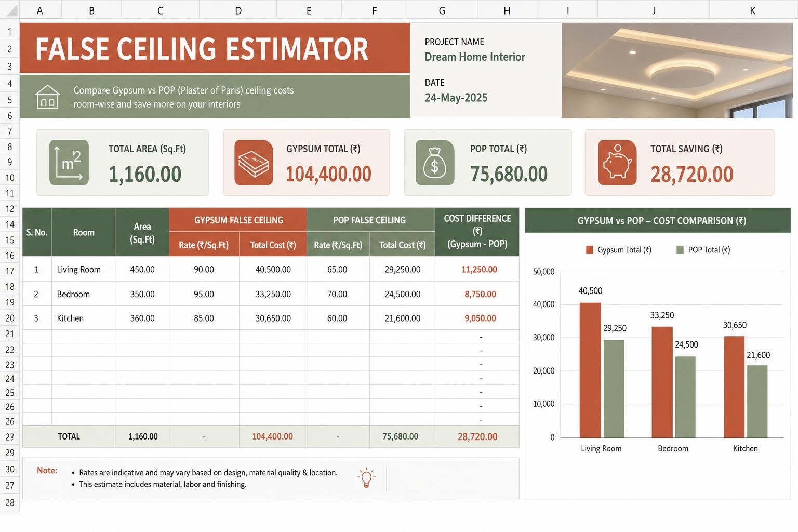Image resolution: width=798 pixels, height=532 pixels.
Task: Click the TOTAL row label
Action: (69, 436)
